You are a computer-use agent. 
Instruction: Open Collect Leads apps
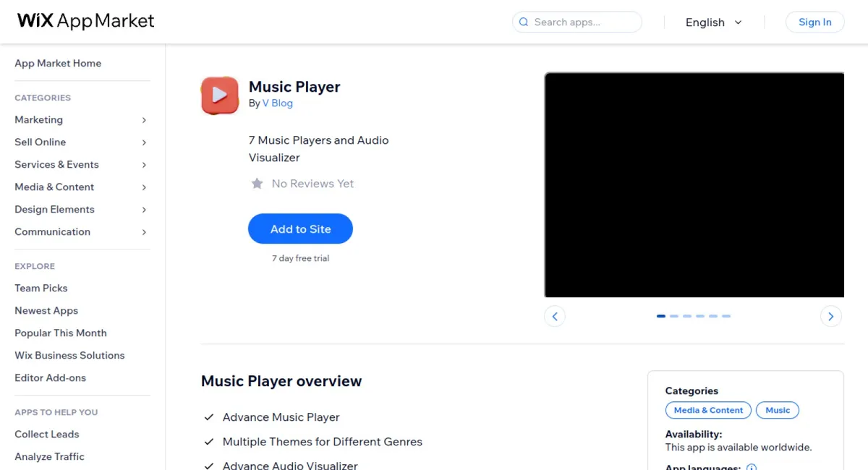pyautogui.click(x=47, y=435)
